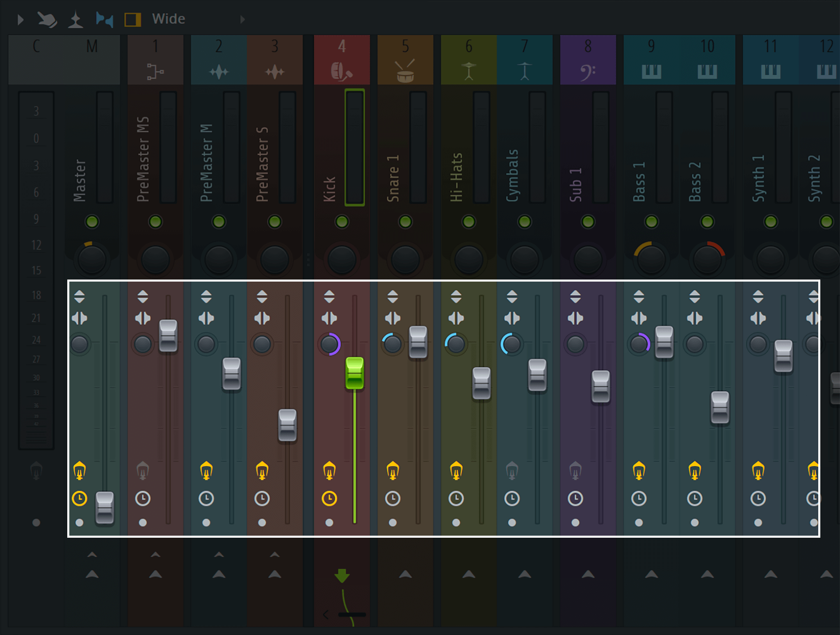Click the cymbal stand icon on track 7
The image size is (840, 635).
[x=525, y=71]
